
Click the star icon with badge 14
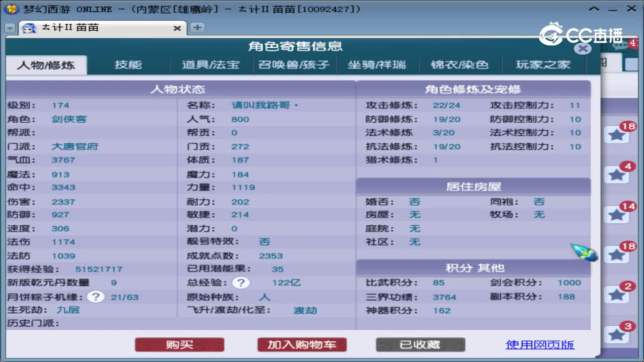pos(616,215)
